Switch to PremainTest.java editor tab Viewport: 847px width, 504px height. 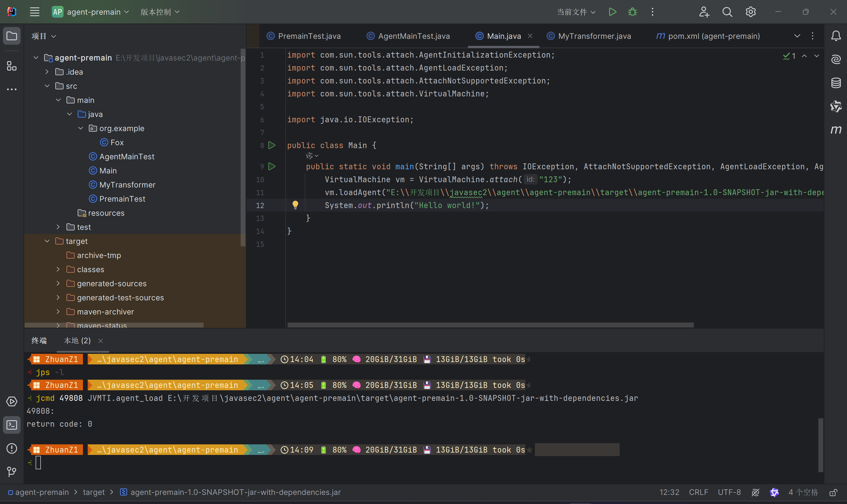[309, 36]
